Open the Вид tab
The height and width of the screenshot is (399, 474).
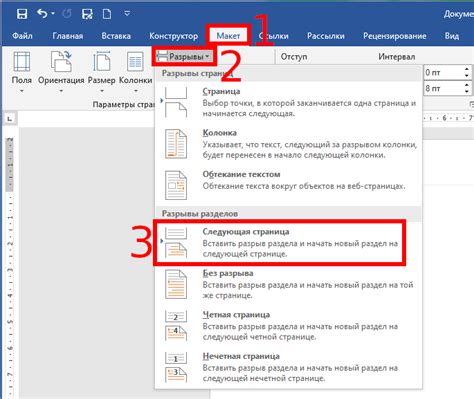[452, 36]
